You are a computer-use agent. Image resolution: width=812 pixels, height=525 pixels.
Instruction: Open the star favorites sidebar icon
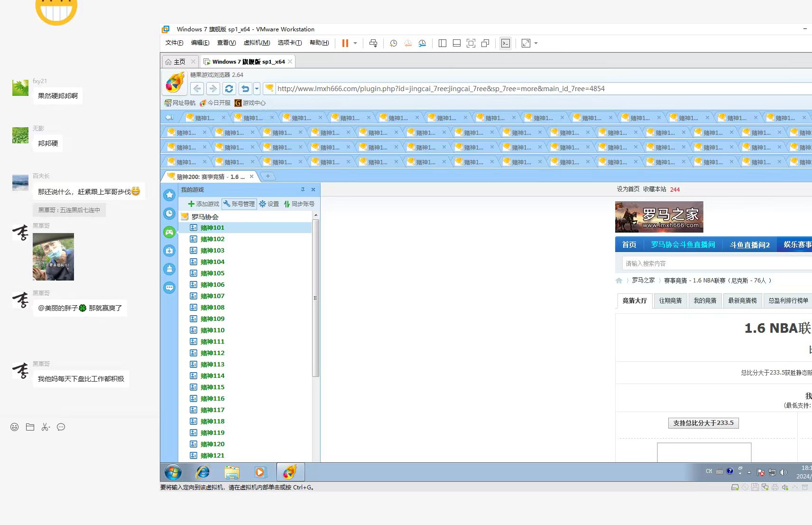169,195
